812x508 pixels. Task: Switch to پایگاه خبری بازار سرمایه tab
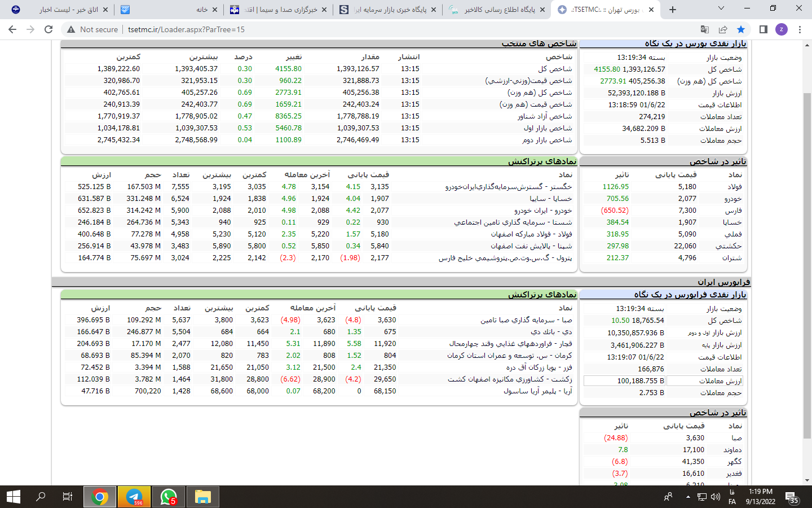tap(387, 10)
